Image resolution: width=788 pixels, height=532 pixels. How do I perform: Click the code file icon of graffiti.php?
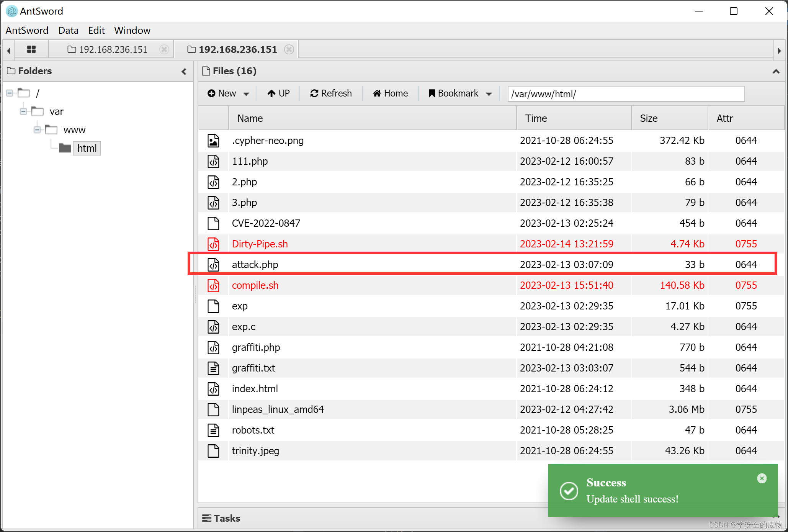[213, 347]
